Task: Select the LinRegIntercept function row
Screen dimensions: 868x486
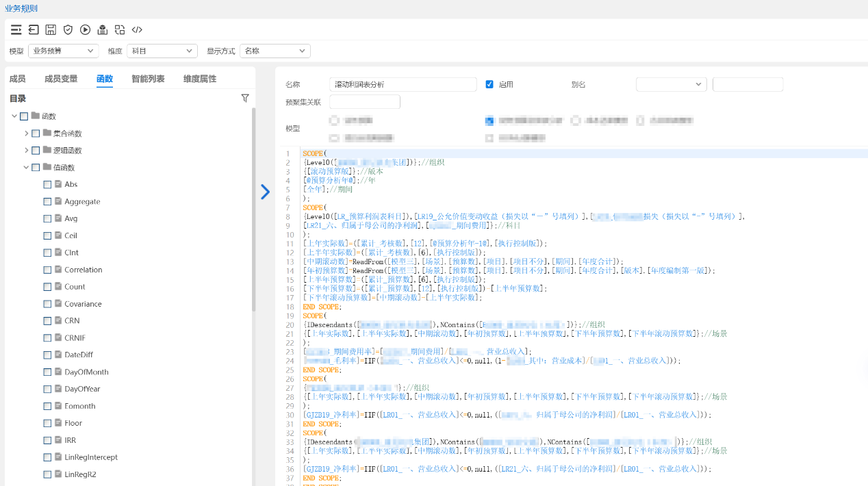Action: tap(91, 457)
